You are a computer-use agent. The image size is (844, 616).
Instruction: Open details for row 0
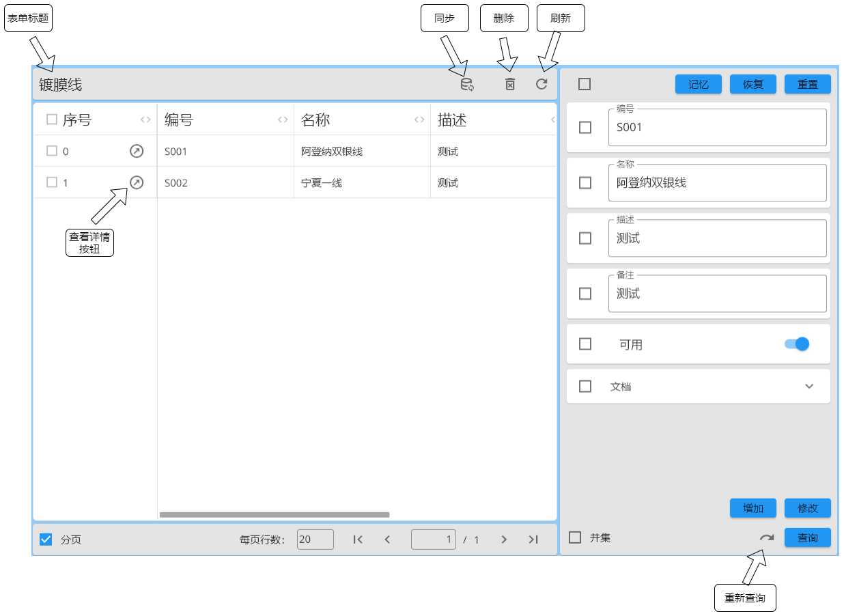pyautogui.click(x=137, y=151)
